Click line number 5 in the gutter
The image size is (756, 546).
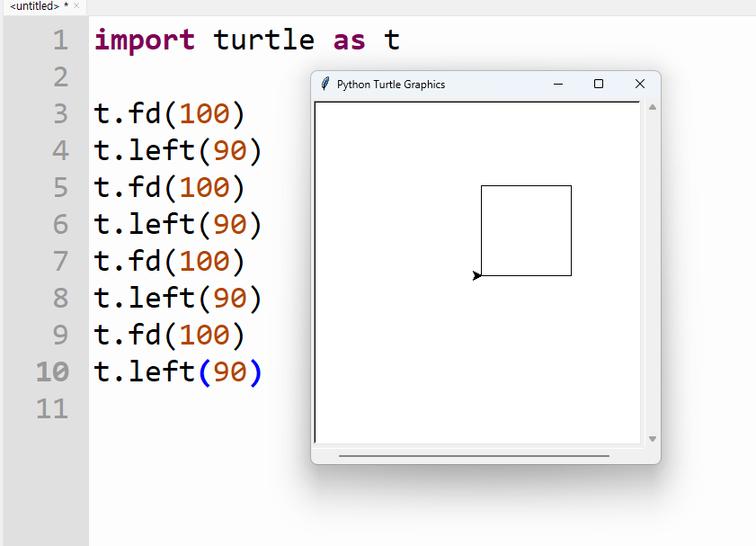60,187
